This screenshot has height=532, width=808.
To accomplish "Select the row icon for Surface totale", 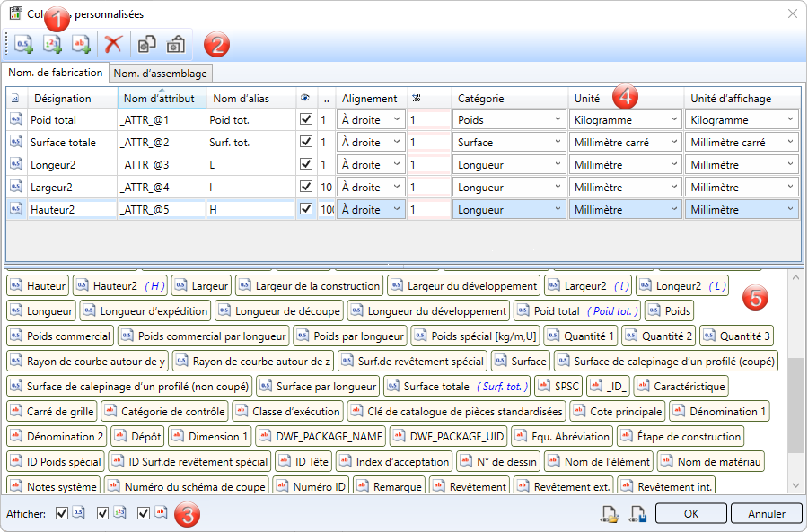I will (16, 142).
